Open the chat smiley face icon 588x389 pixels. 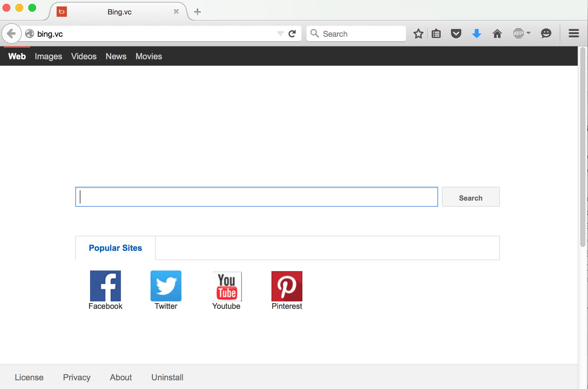pyautogui.click(x=546, y=33)
